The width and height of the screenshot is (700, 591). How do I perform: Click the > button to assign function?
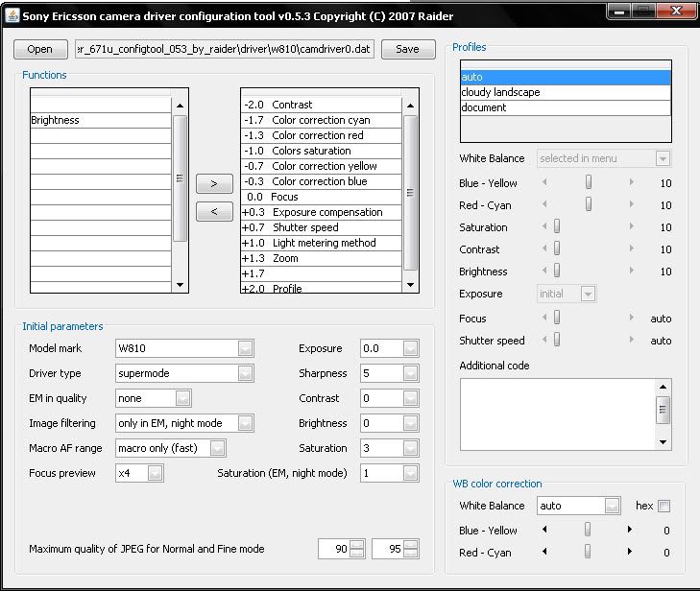[x=214, y=184]
